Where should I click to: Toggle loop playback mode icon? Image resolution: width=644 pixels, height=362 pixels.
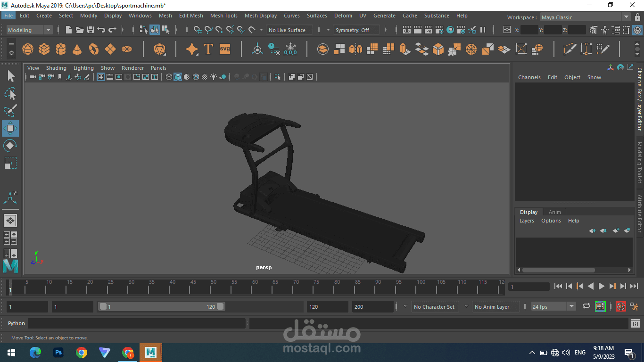point(586,306)
